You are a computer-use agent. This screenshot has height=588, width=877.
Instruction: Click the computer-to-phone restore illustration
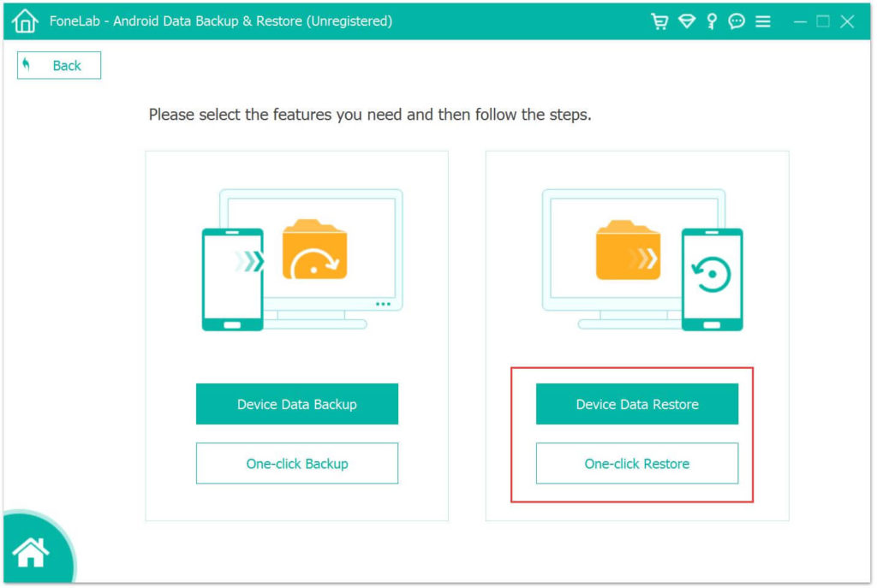point(642,260)
